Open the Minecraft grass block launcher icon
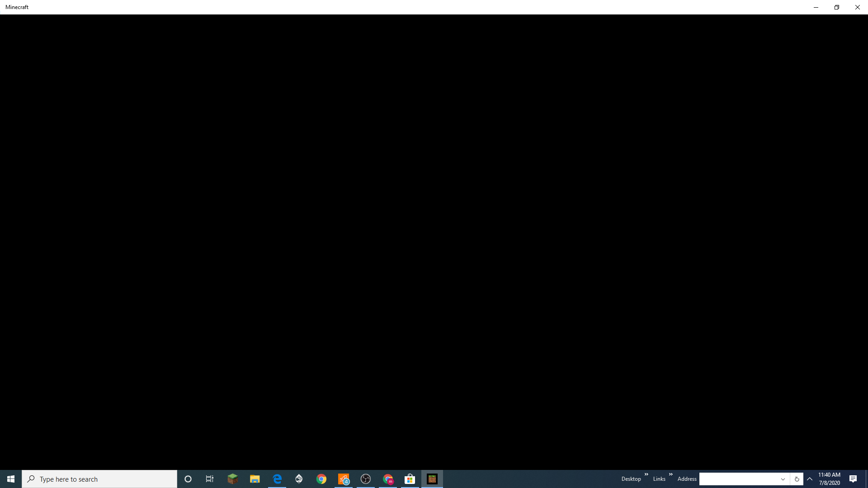 pos(232,479)
